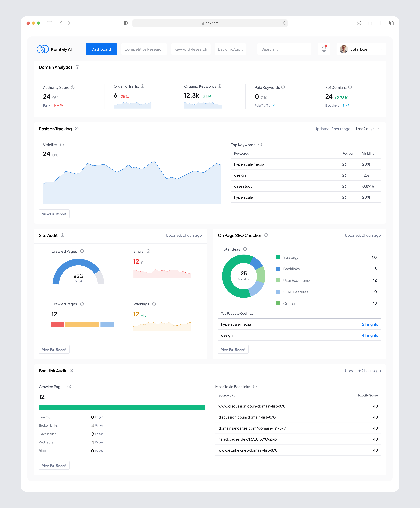Screen dimensions: 420x508
Task: Click info icon beside Errors
Action: [148, 251]
